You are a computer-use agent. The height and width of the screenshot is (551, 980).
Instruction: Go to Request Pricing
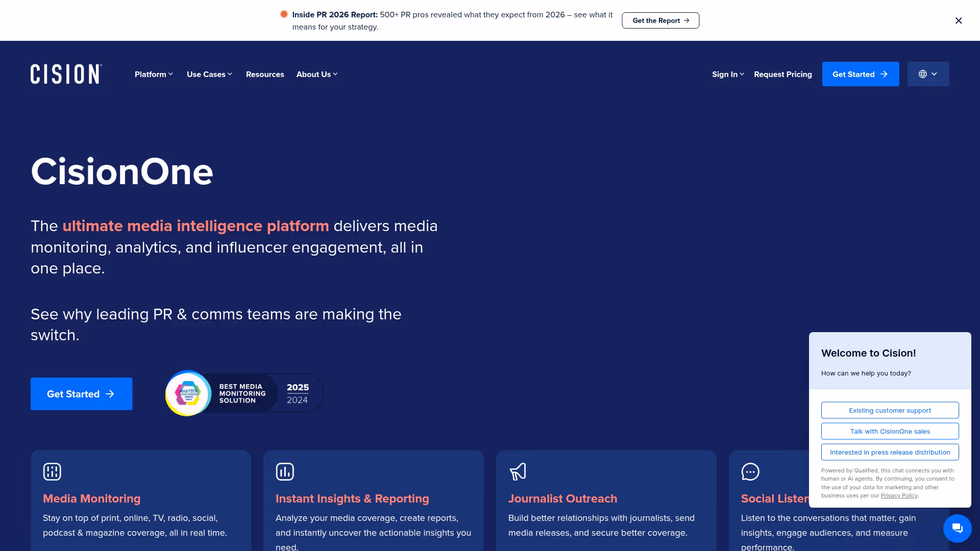782,74
